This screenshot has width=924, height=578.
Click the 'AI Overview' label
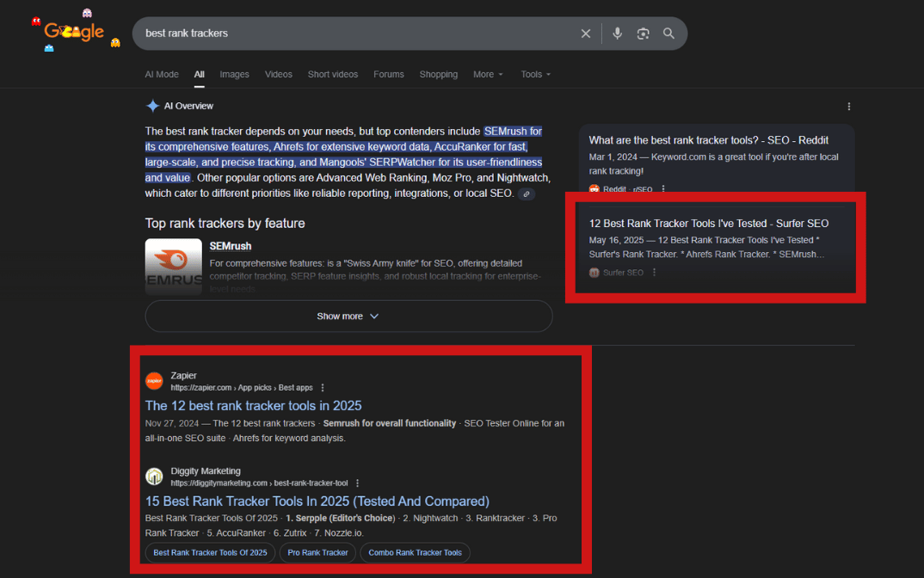click(x=188, y=106)
